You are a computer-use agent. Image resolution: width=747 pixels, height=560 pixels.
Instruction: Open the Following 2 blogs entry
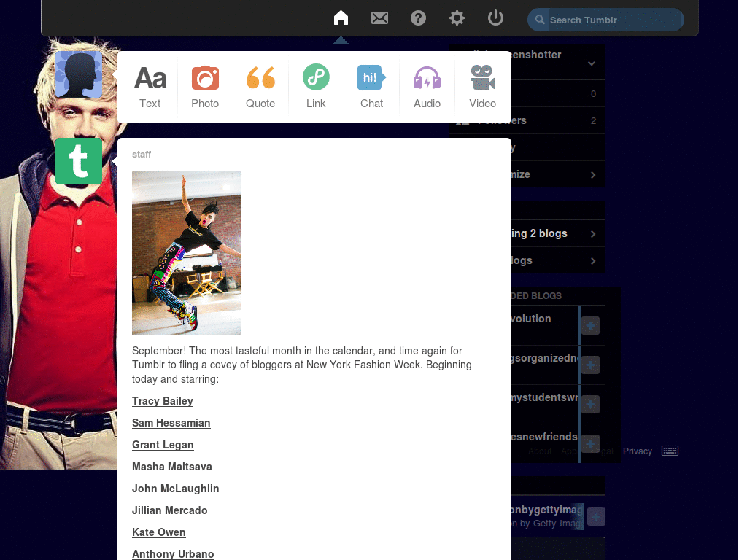(558, 233)
